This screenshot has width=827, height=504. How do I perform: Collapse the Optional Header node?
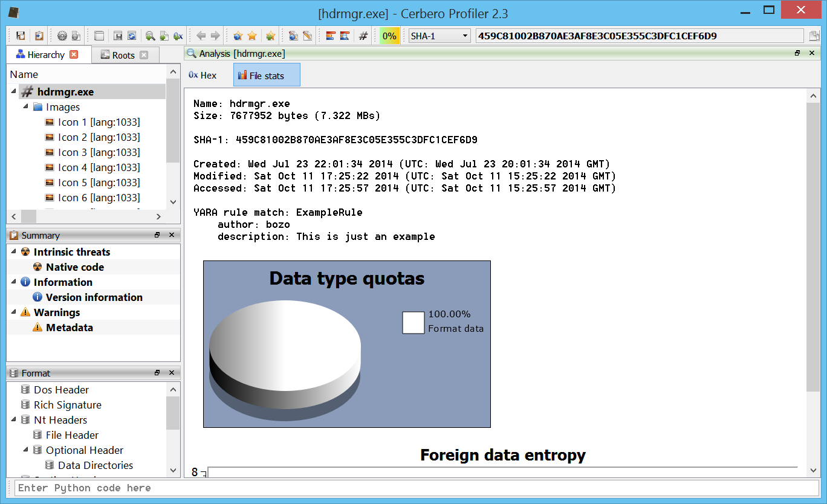tap(26, 450)
